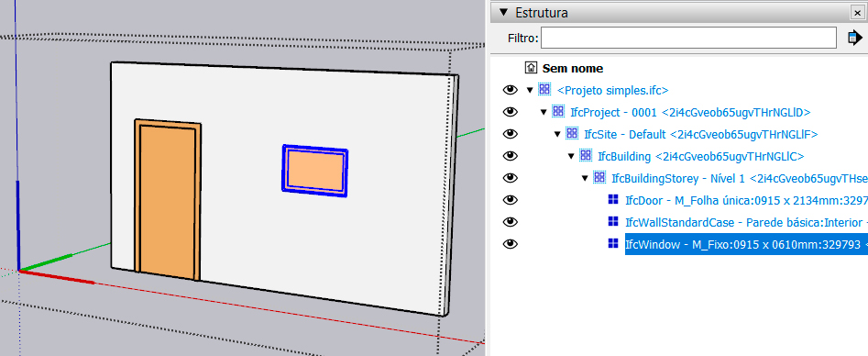The image size is (868, 356).
Task: Click the details export arrow icon beside Filtro
Action: [x=854, y=39]
